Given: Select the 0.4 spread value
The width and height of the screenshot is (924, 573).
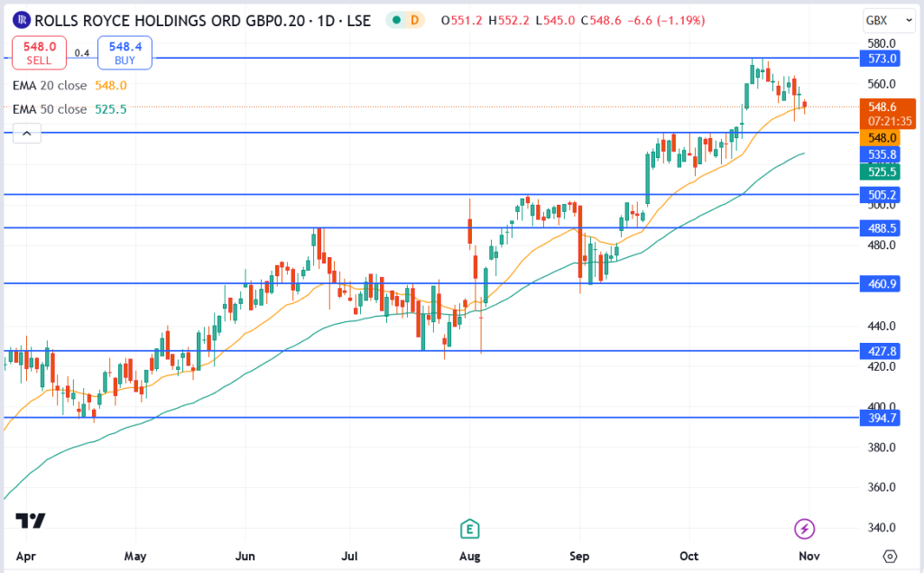Looking at the screenshot, I should (82, 53).
